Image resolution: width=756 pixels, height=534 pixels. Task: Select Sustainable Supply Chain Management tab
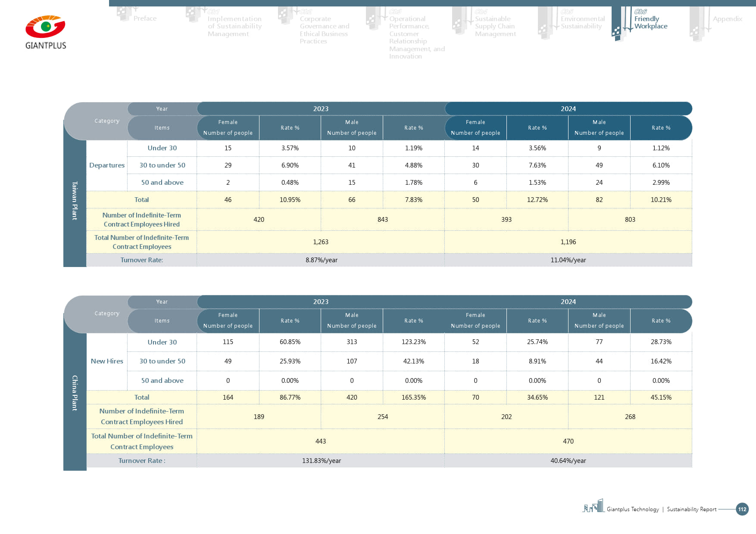495,26
